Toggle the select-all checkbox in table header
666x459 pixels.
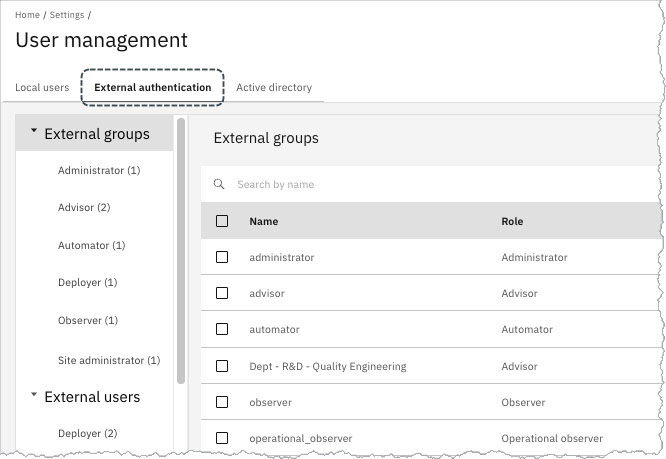pos(222,221)
